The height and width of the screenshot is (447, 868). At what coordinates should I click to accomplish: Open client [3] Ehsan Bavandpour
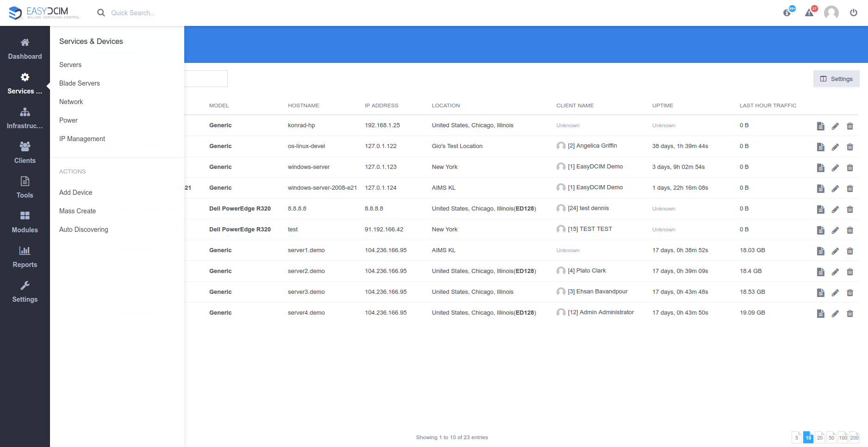coord(598,292)
